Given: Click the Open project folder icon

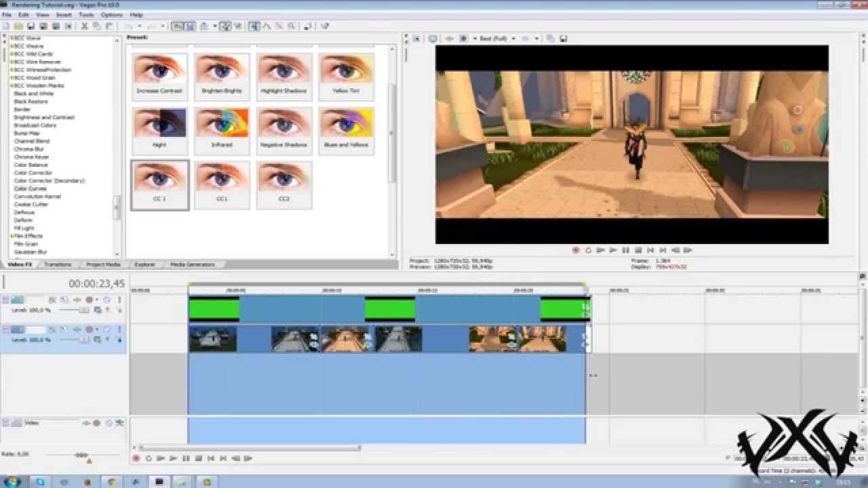Looking at the screenshot, I should [x=19, y=26].
